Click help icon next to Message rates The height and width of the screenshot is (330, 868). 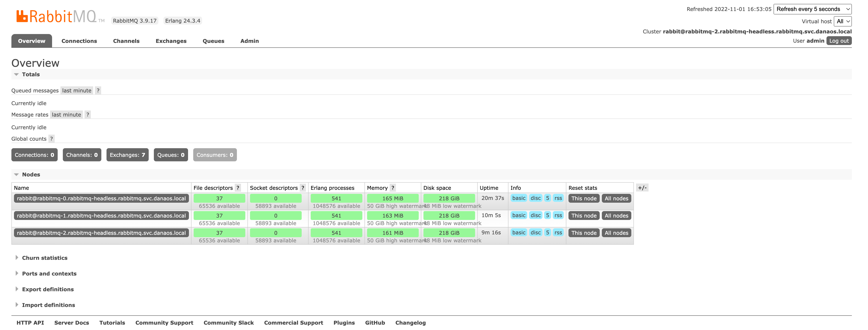[x=88, y=115]
